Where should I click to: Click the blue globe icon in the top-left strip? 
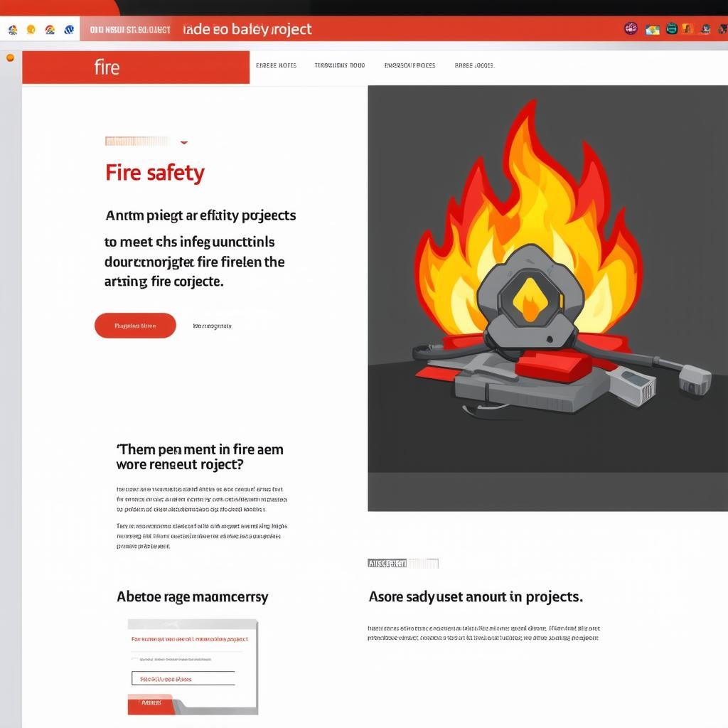click(69, 30)
